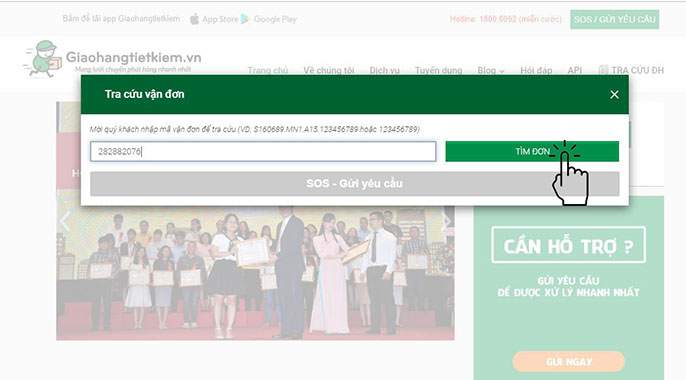Viewport: 686px width, 380px height.
Task: Click the Google Play triangle icon
Action: (245, 19)
